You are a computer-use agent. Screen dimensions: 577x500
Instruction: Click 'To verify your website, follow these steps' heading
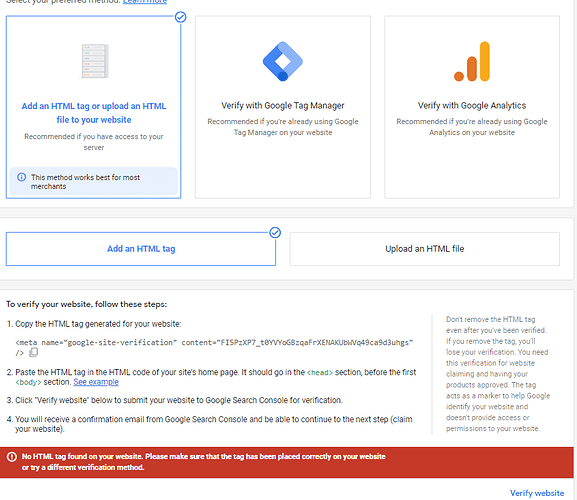pos(86,304)
